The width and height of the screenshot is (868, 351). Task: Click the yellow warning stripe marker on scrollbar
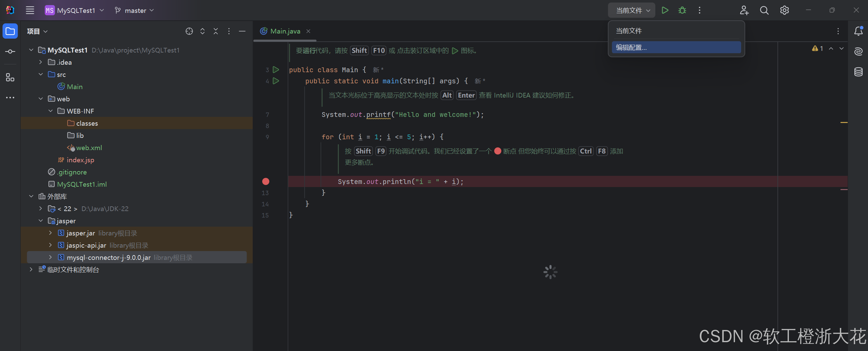[x=844, y=122]
